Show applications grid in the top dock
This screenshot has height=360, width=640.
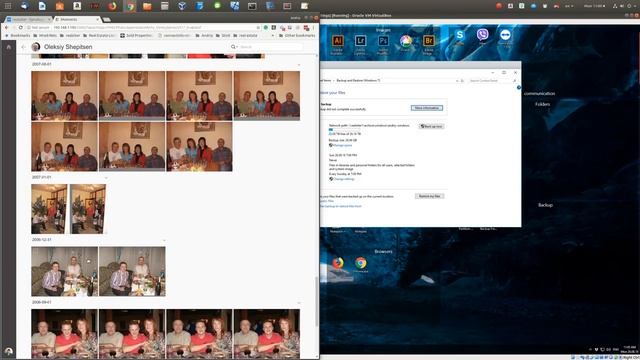pos(8,6)
